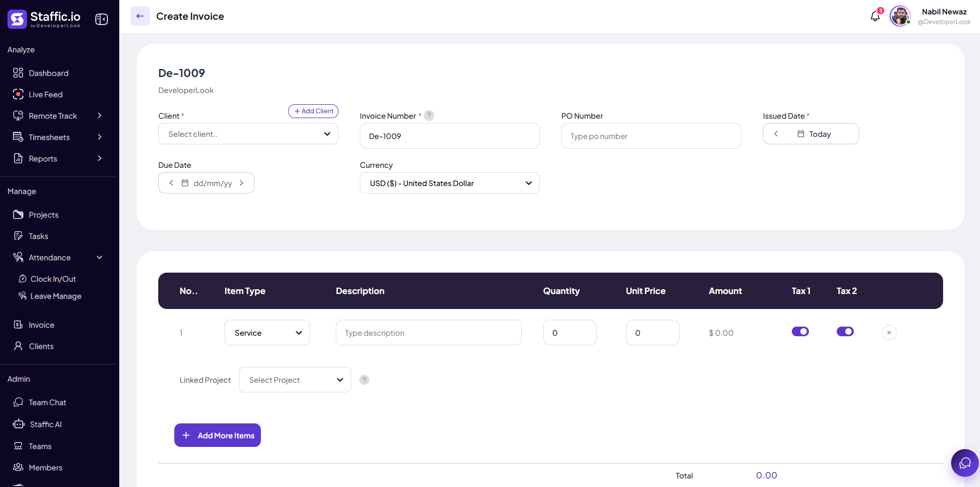Click the Invoice icon in sidebar
980x487 pixels.
pos(18,324)
